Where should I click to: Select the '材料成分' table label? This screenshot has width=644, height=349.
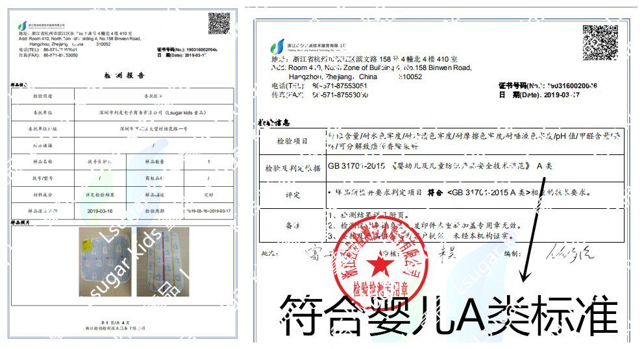pos(43,195)
